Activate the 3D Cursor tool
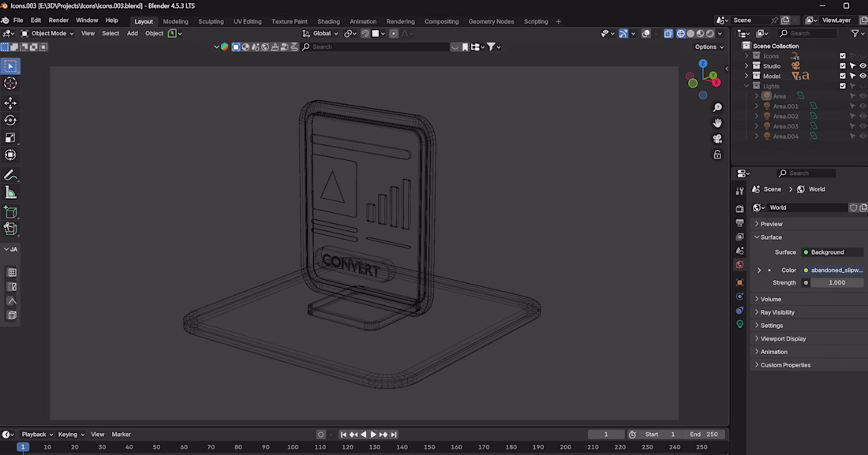Viewport: 868px width, 455px height. (x=10, y=83)
